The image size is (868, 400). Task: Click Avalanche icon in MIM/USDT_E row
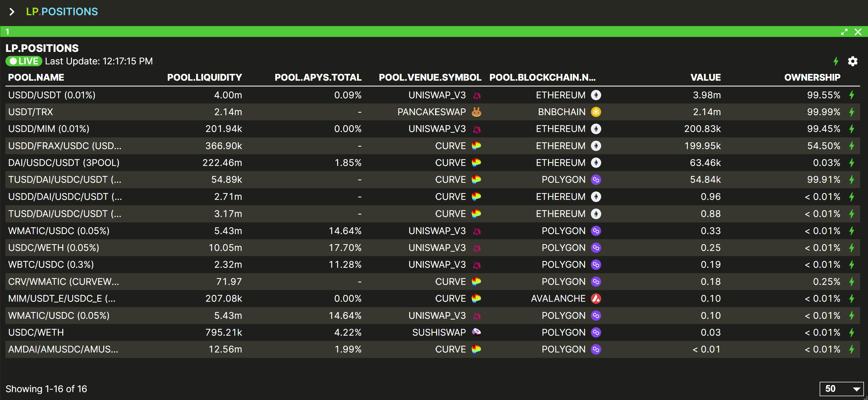[x=596, y=298]
